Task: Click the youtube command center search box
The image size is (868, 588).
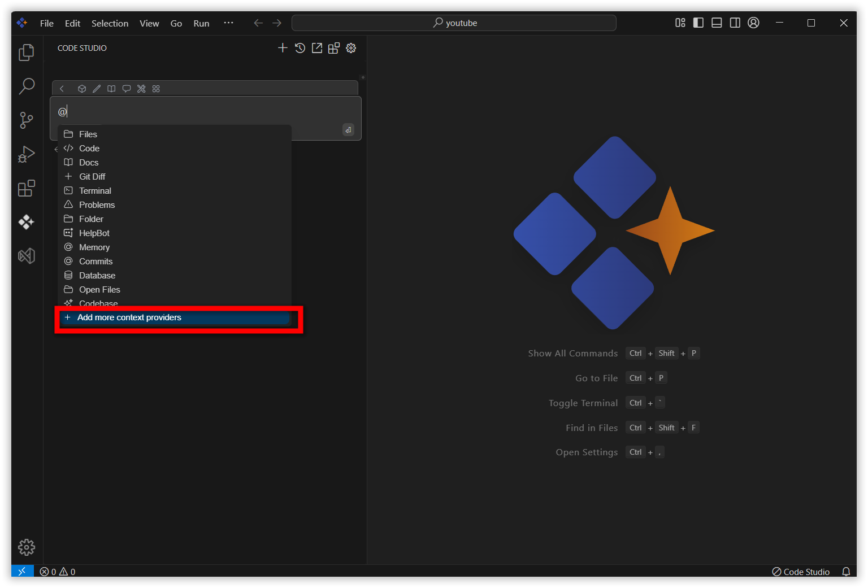Action: tap(454, 23)
